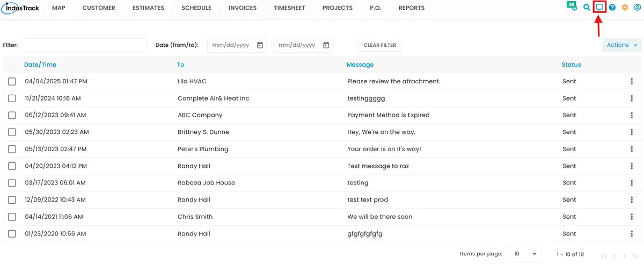Select the date '05/13/2023 02:47 PM'

tap(56, 149)
